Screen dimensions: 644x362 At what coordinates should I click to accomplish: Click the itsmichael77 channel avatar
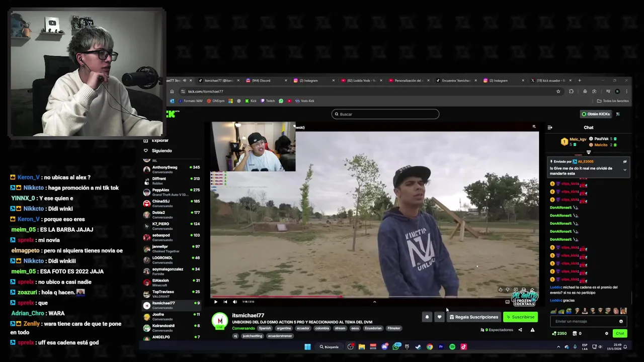[x=220, y=321]
